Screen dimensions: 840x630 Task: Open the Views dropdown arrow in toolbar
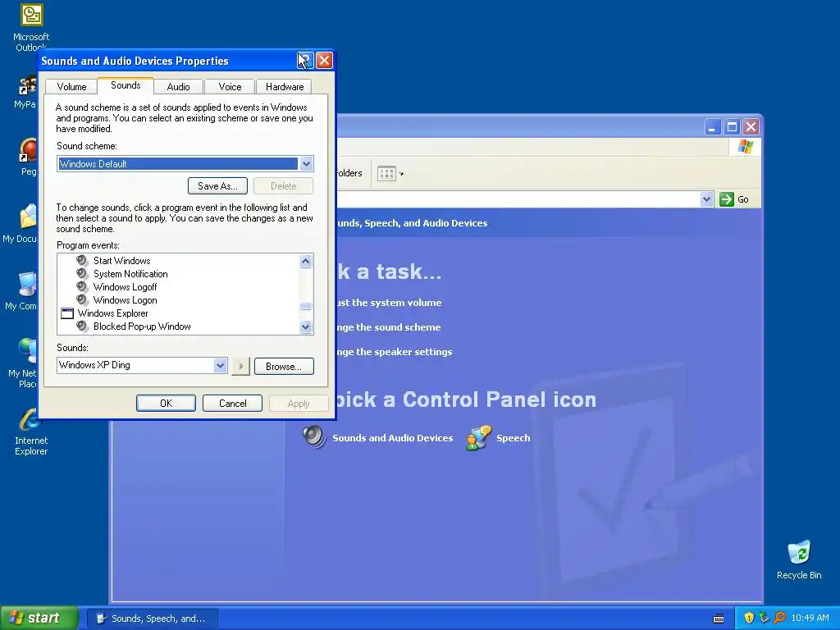click(401, 174)
